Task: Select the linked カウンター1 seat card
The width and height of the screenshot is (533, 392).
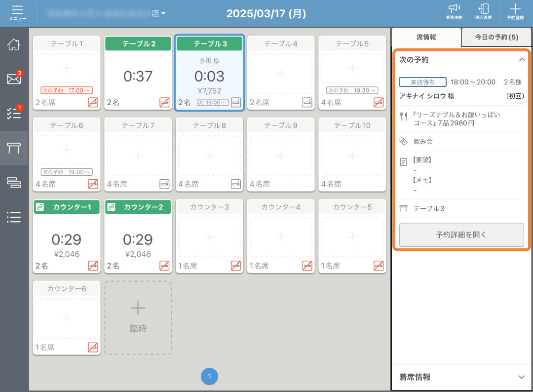Action: pos(67,236)
